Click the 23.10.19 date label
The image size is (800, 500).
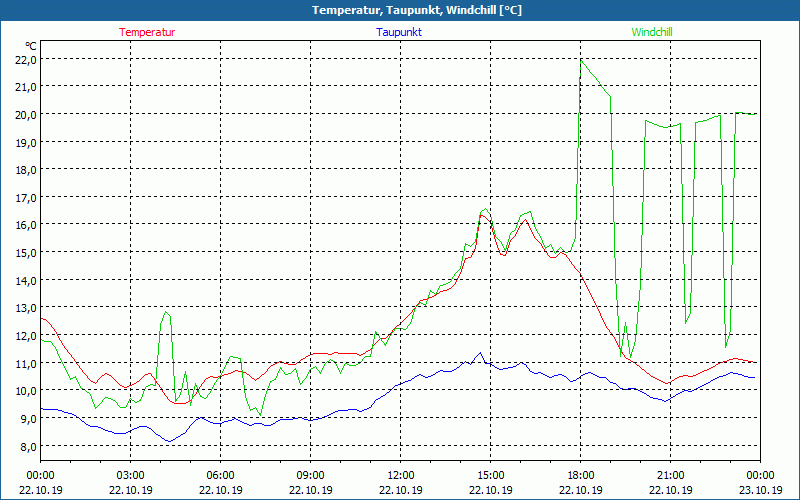[760, 490]
